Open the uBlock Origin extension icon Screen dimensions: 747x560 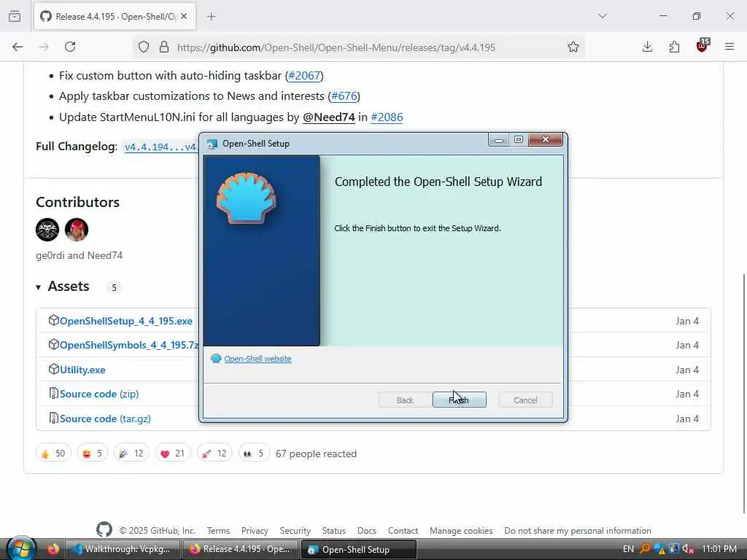coord(703,46)
